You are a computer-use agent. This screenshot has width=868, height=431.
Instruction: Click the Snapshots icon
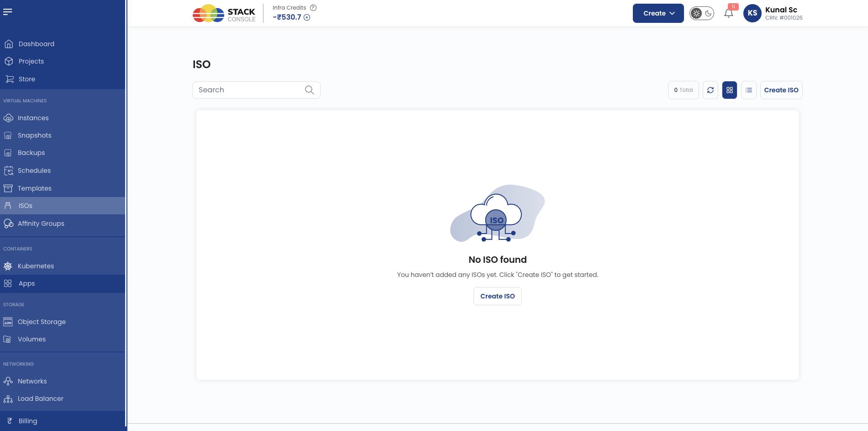tap(8, 135)
